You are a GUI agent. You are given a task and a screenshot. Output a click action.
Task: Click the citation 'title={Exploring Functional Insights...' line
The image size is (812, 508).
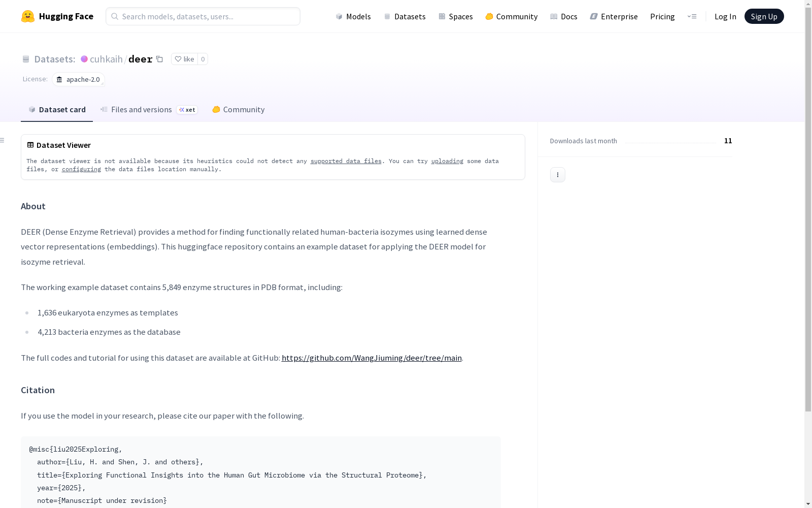click(x=232, y=475)
